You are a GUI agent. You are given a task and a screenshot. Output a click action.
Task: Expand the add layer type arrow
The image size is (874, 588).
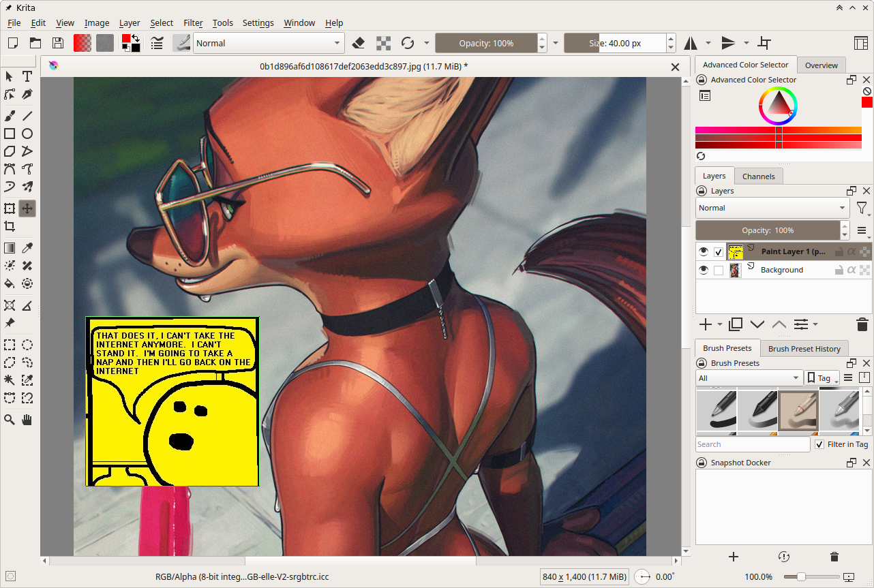click(x=719, y=325)
